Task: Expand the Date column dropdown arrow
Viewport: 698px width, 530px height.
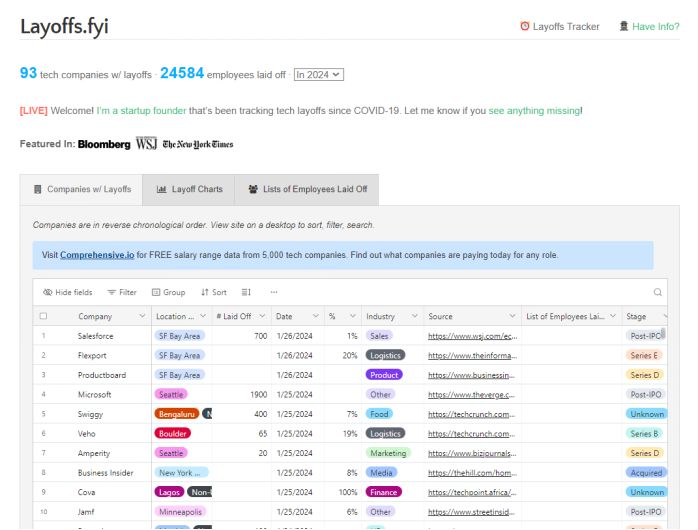Action: (x=316, y=316)
